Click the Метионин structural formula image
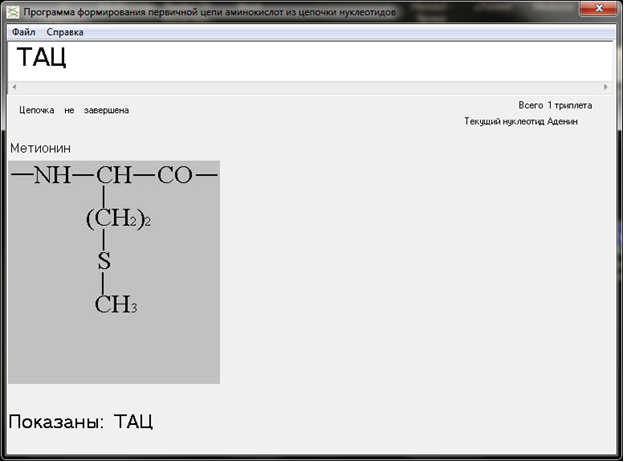This screenshot has height=462, width=624. [114, 272]
